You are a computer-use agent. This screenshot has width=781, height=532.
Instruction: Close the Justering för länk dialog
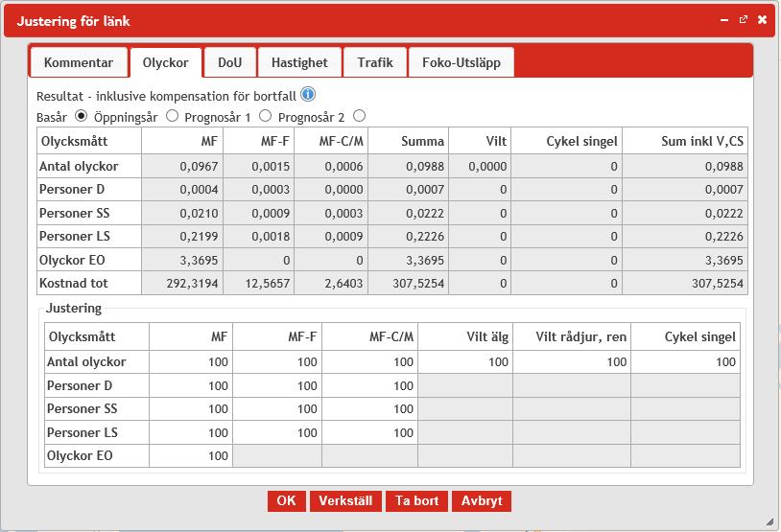pos(762,20)
